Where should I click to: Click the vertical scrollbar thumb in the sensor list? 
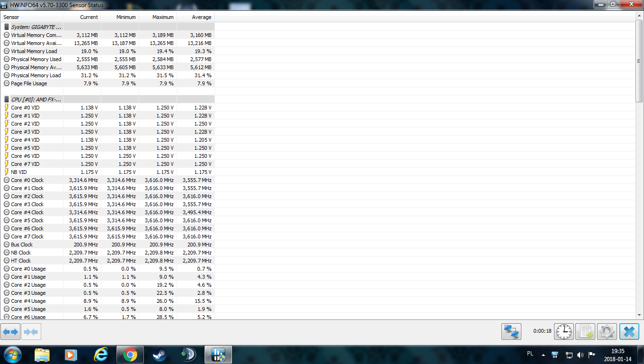point(639,61)
